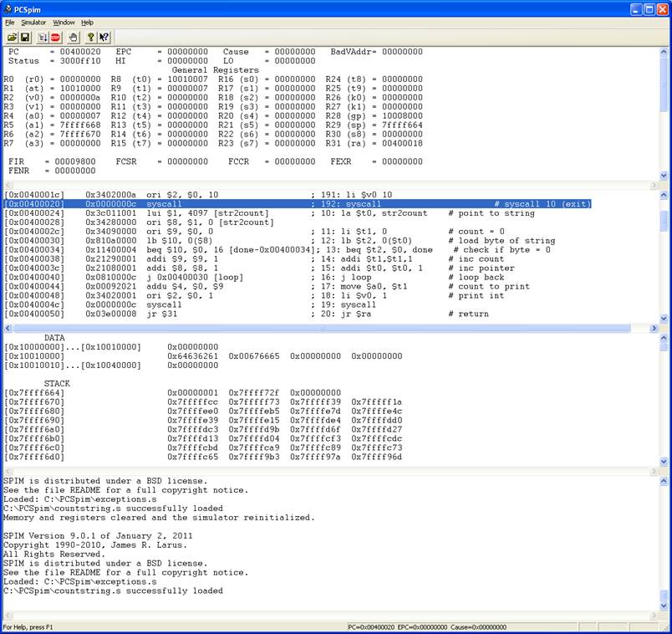Click the R29 (sp) value 7ffff664

402,125
